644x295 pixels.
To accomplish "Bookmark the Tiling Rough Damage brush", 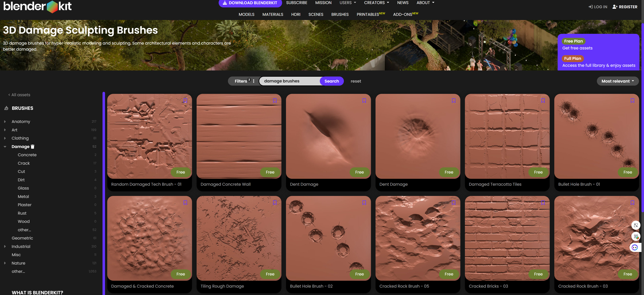I will click(275, 202).
